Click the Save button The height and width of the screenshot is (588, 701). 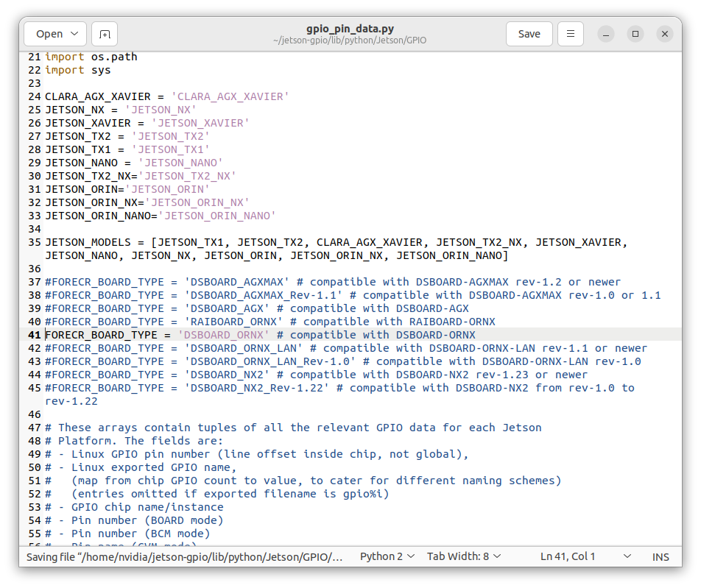(529, 33)
